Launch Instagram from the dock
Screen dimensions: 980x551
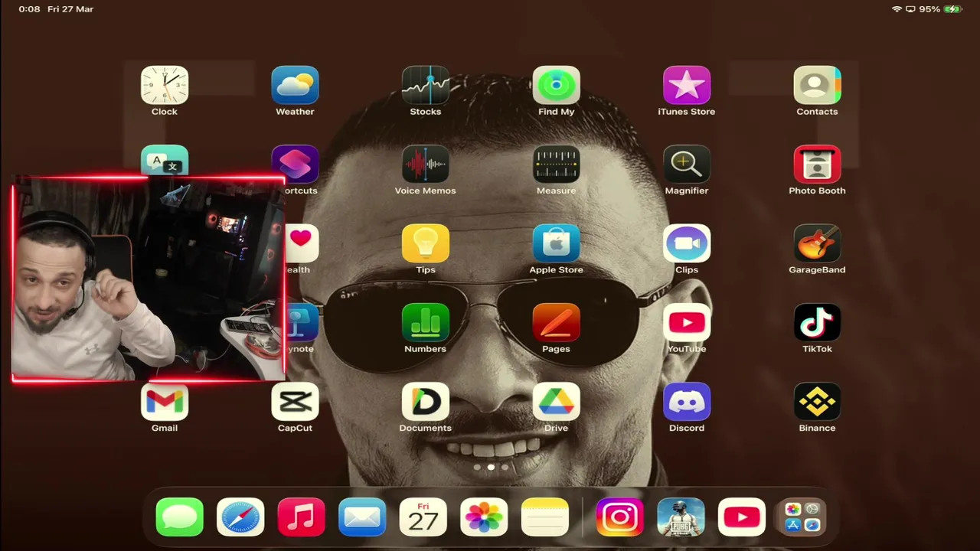pos(619,517)
